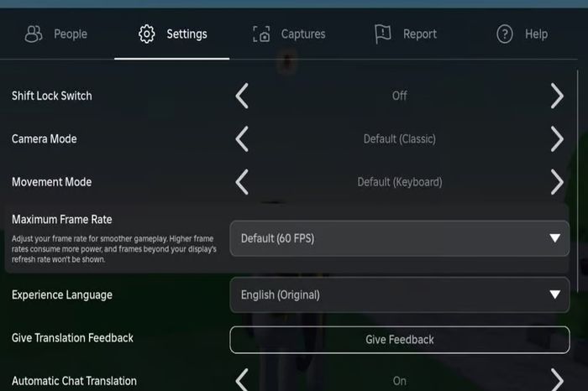Click the Shift Lock Switch label
Image resolution: width=588 pixels, height=391 pixels.
click(52, 96)
